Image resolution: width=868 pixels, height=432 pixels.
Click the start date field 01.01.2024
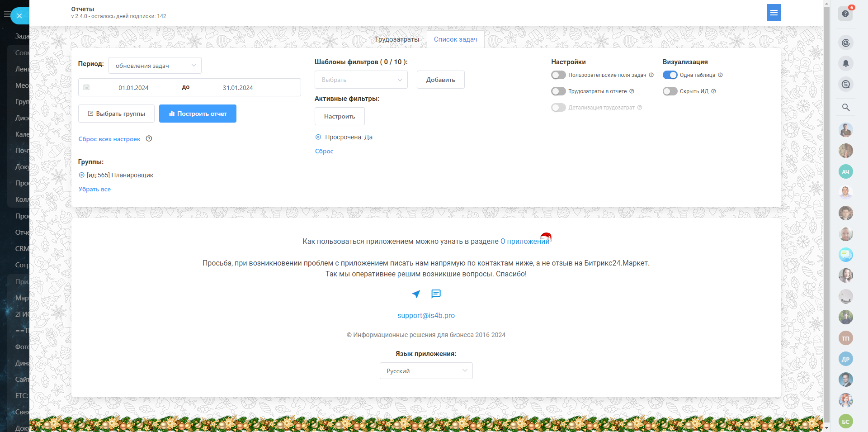pyautogui.click(x=133, y=88)
